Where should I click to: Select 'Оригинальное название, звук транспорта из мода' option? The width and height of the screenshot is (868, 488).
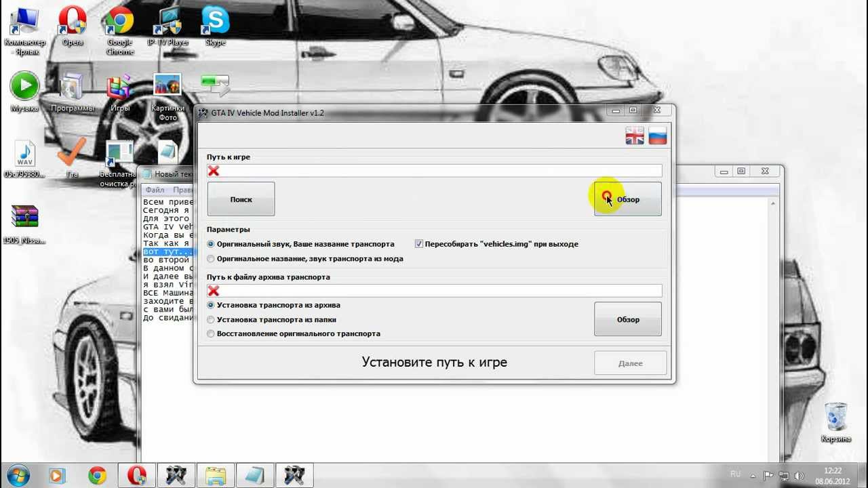(305, 258)
